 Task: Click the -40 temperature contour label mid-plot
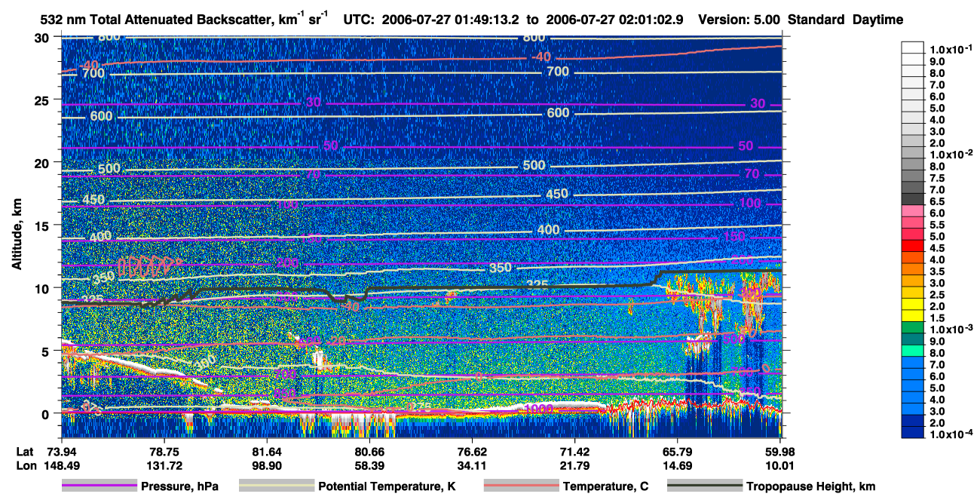click(x=541, y=57)
